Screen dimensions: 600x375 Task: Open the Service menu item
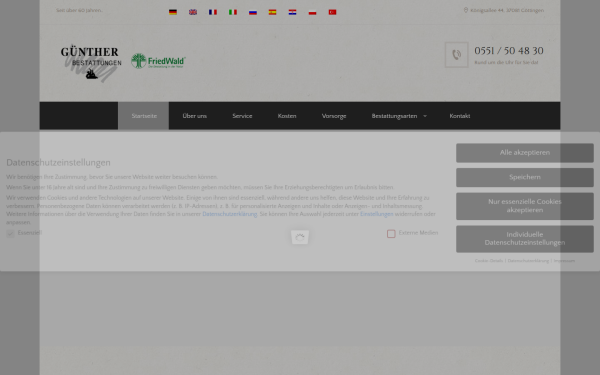[242, 116]
